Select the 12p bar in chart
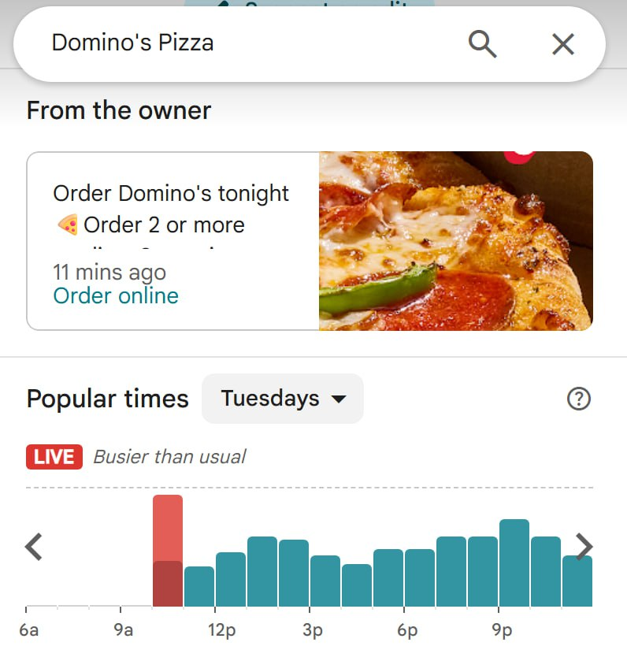Image resolution: width=627 pixels, height=672 pixels. click(x=231, y=579)
